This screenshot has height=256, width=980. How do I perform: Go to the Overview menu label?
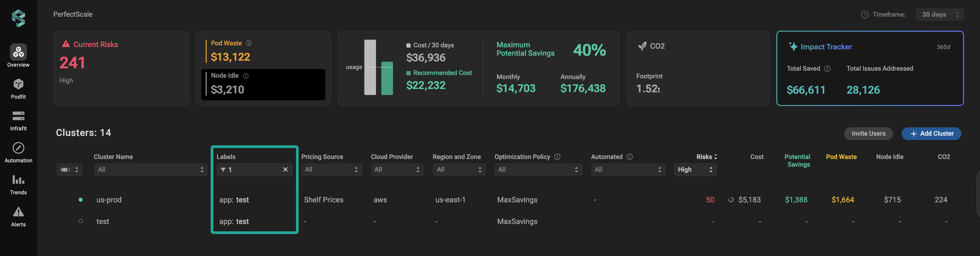pos(18,65)
